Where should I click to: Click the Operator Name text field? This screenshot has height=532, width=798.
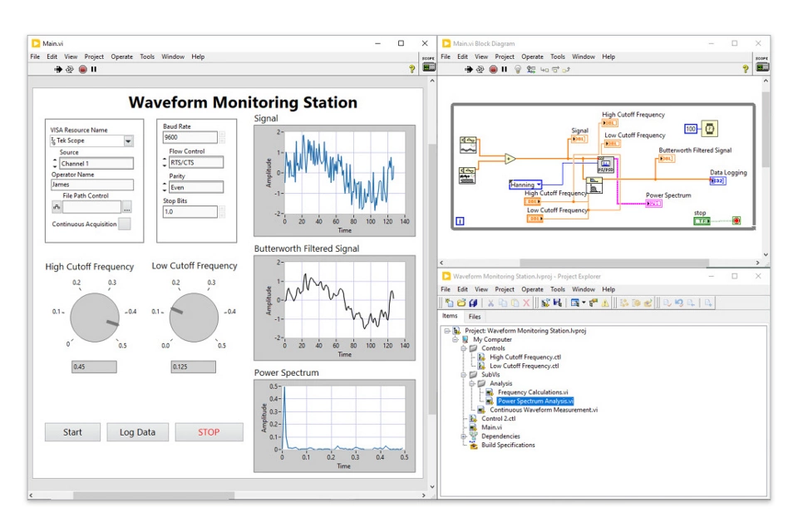pos(91,185)
